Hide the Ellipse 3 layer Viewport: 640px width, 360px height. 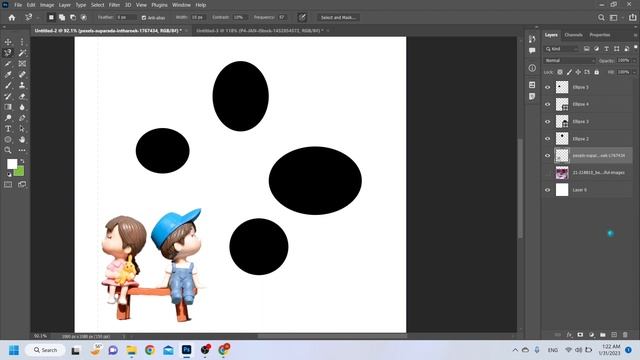pos(547,122)
